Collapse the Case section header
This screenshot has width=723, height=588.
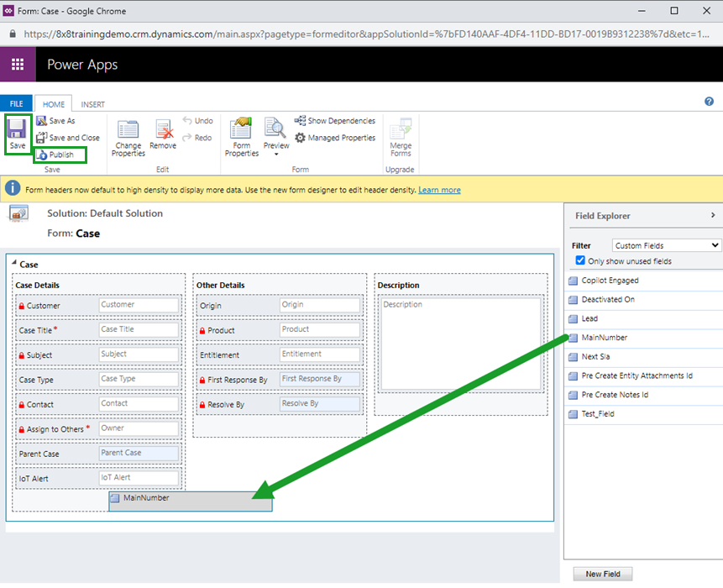[13, 264]
